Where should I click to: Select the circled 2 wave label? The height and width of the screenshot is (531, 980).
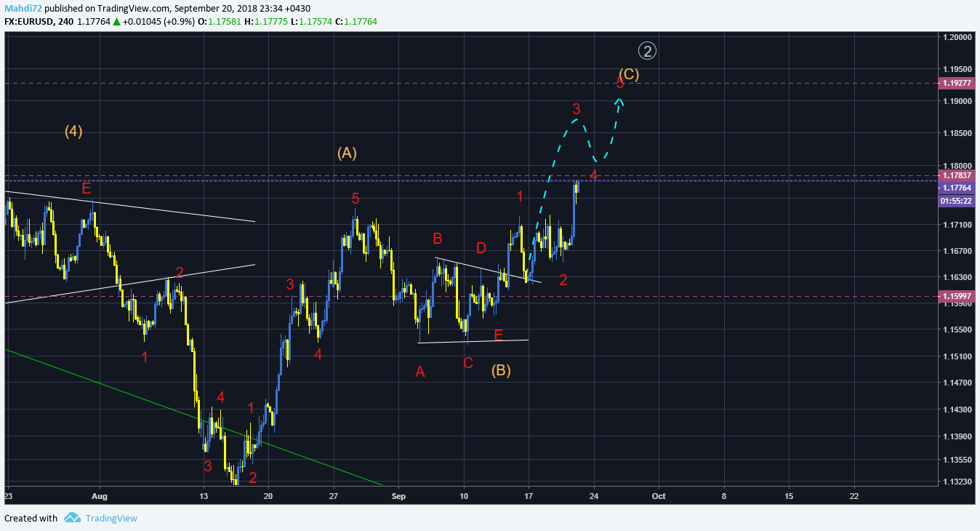point(648,50)
